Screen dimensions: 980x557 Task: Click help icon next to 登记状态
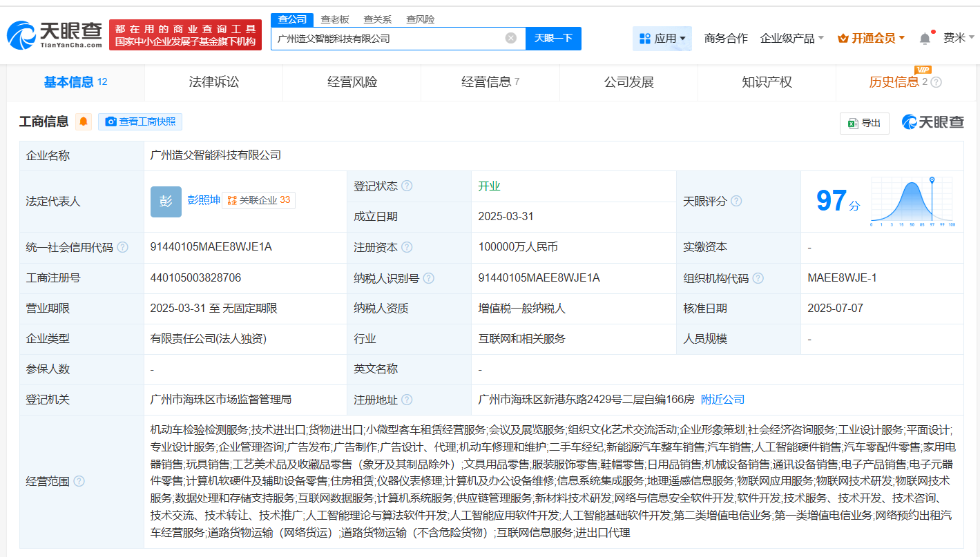(407, 186)
